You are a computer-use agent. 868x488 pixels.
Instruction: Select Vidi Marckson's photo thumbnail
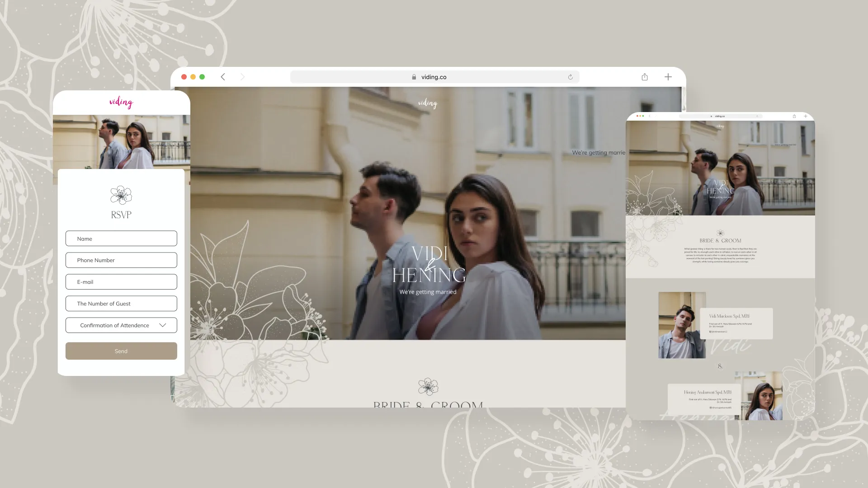tap(682, 325)
